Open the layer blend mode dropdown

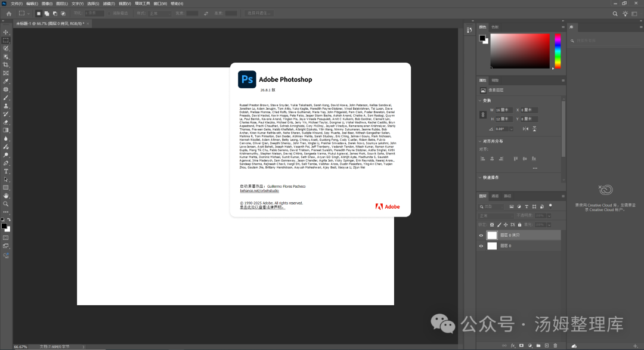(496, 216)
